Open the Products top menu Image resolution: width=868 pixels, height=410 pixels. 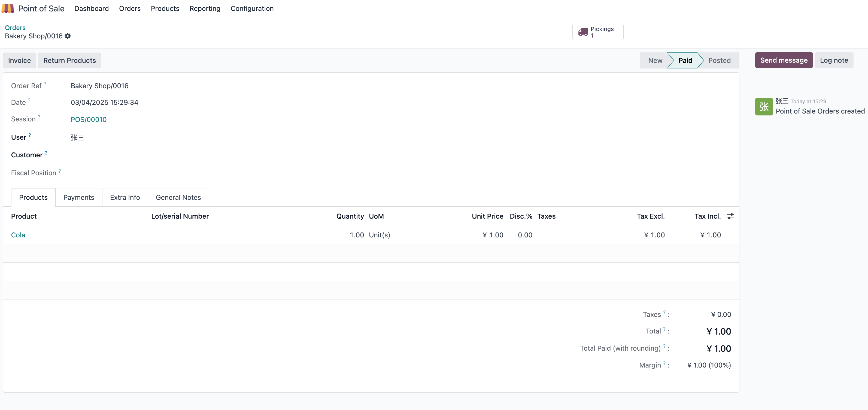(x=165, y=8)
